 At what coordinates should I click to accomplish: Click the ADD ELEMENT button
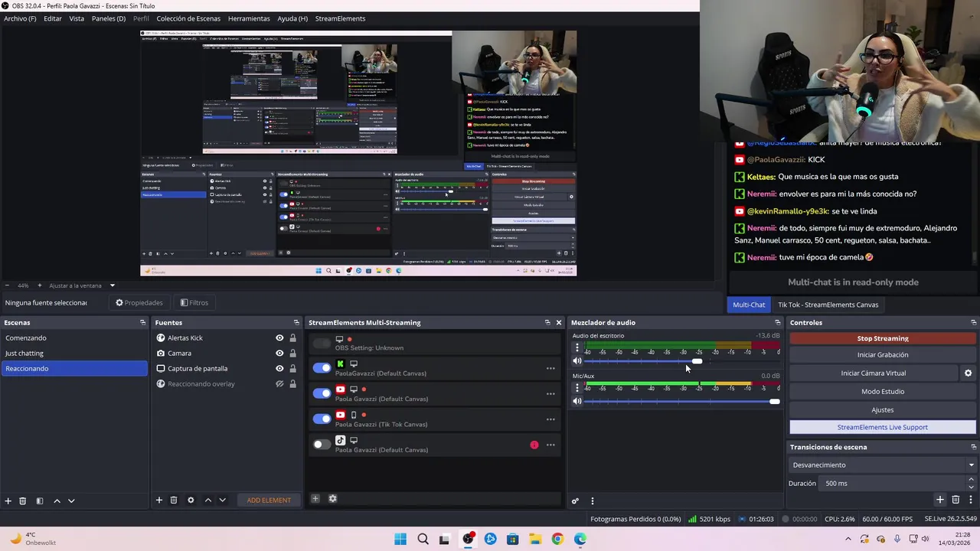point(269,500)
